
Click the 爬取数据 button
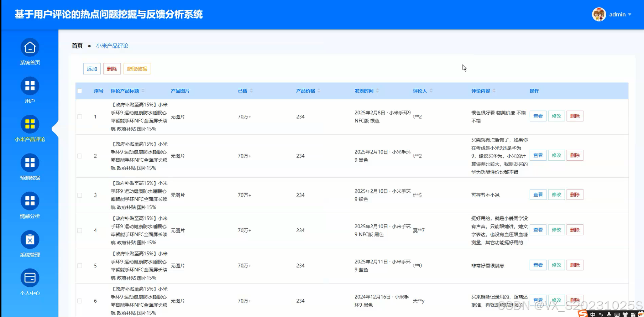click(137, 69)
